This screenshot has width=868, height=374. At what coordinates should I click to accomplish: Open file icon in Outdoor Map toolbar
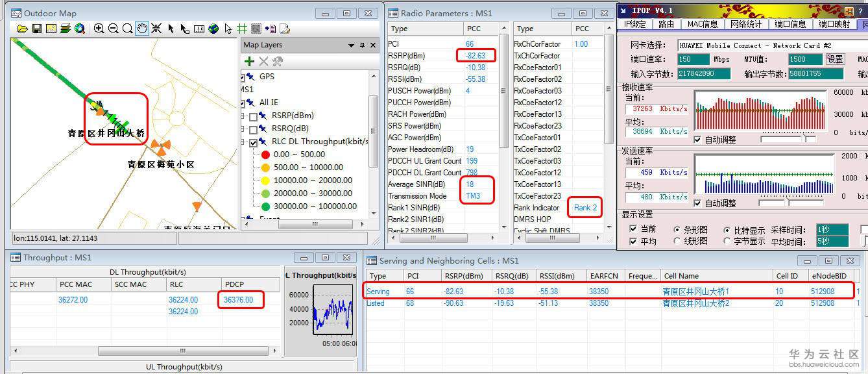click(x=23, y=29)
